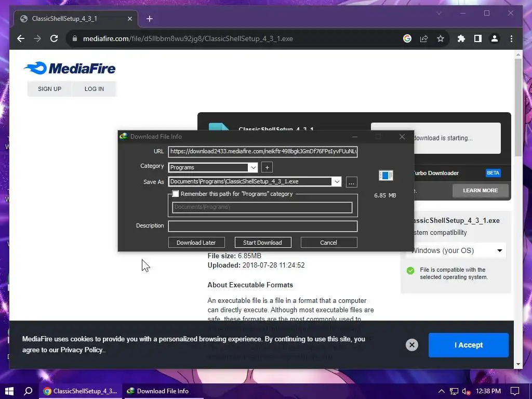Browse save location with ellipsis button

[352, 182]
